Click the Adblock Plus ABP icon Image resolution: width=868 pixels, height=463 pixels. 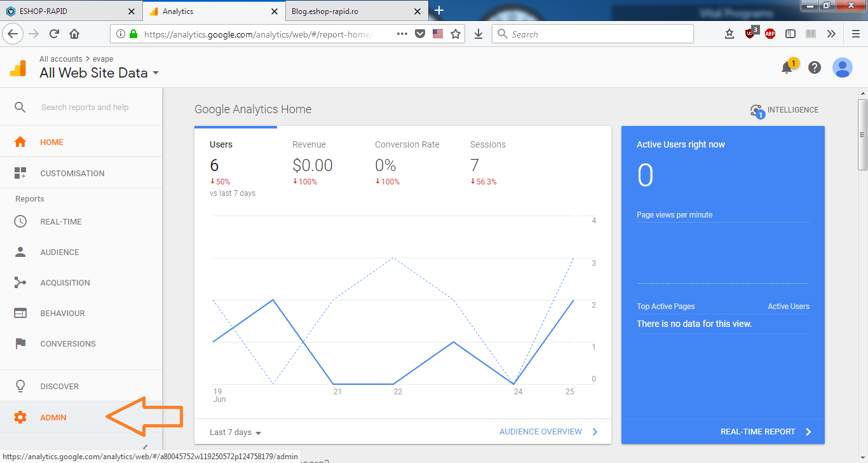point(770,34)
